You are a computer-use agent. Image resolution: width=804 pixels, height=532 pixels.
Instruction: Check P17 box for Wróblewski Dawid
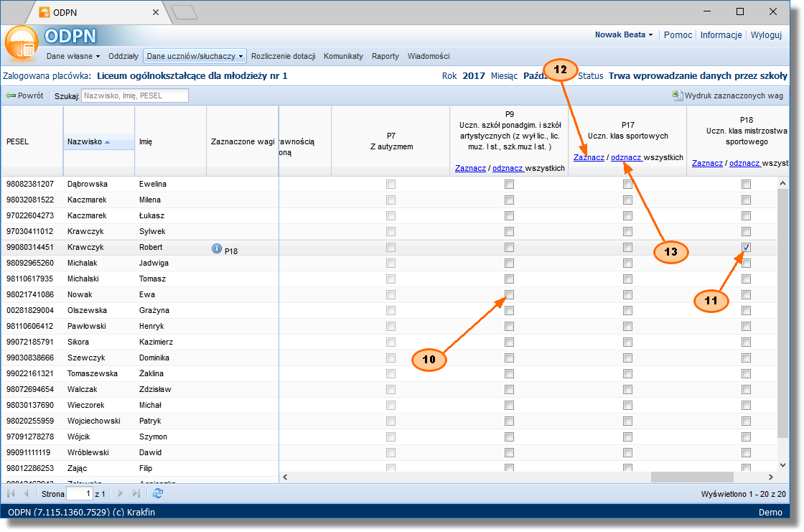tap(627, 452)
